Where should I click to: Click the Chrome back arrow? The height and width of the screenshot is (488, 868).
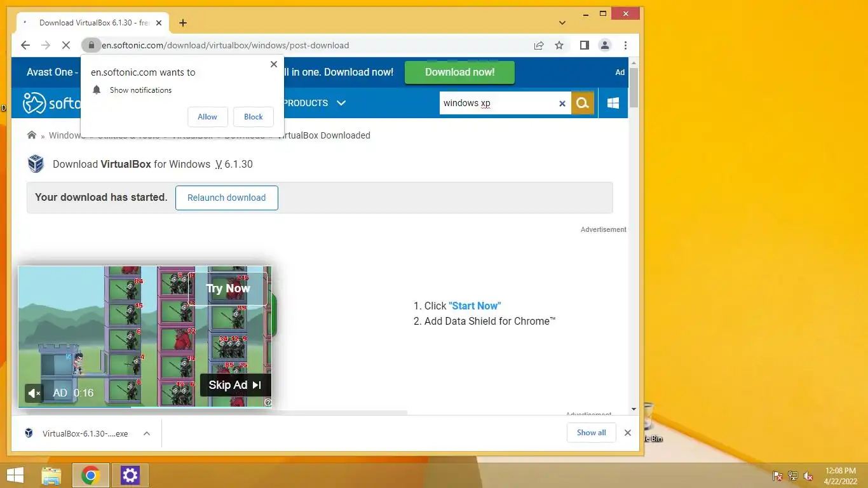25,45
